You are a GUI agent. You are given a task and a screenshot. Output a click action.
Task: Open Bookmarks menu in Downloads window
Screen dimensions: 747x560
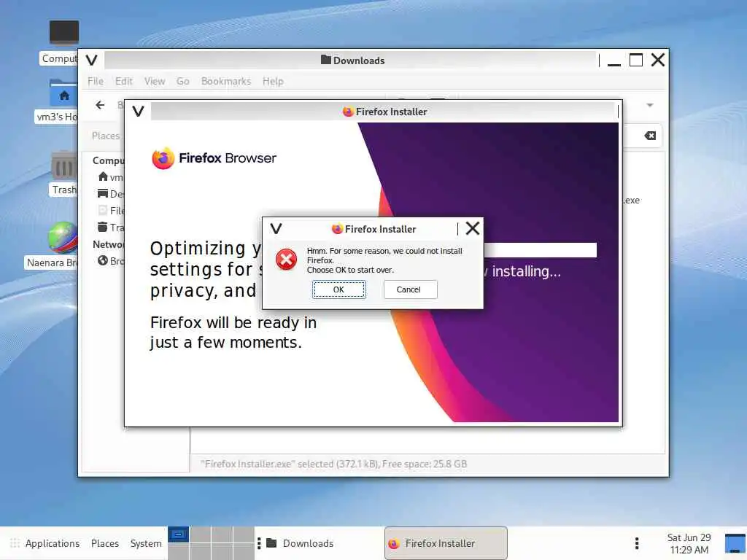(x=226, y=82)
